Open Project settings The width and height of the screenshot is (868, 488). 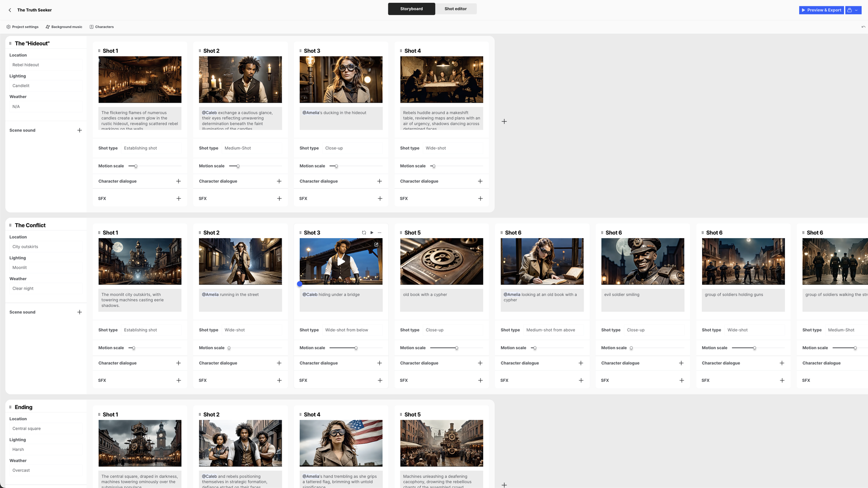coord(22,27)
